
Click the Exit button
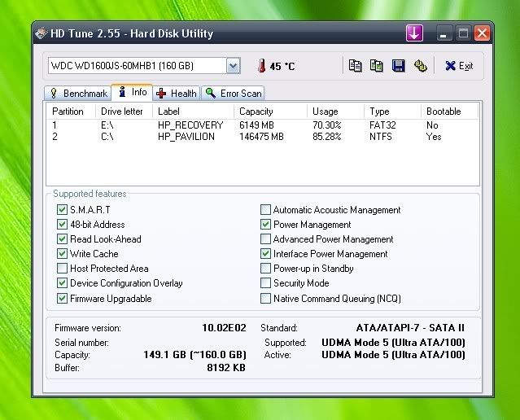coord(459,66)
